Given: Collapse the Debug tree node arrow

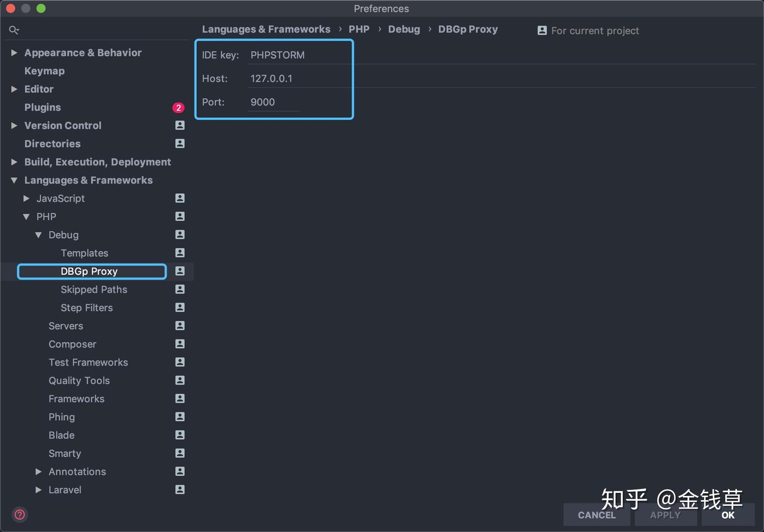Looking at the screenshot, I should 39,235.
